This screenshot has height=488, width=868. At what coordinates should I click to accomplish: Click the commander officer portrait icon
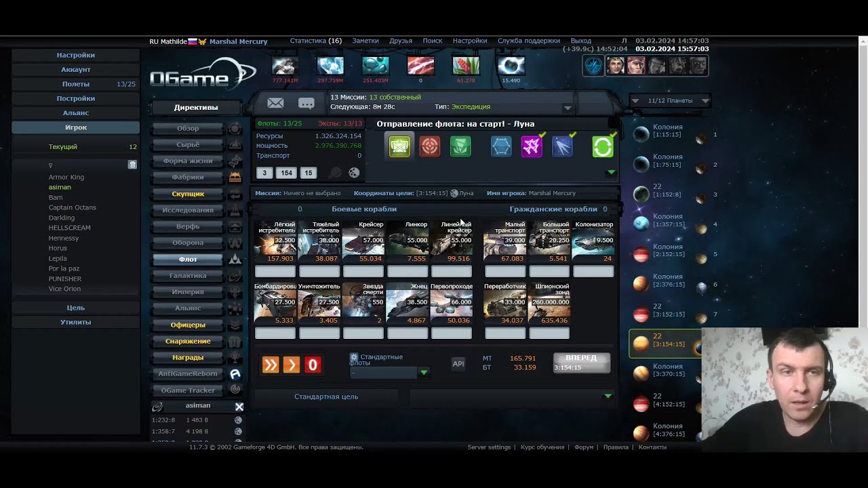coord(615,65)
